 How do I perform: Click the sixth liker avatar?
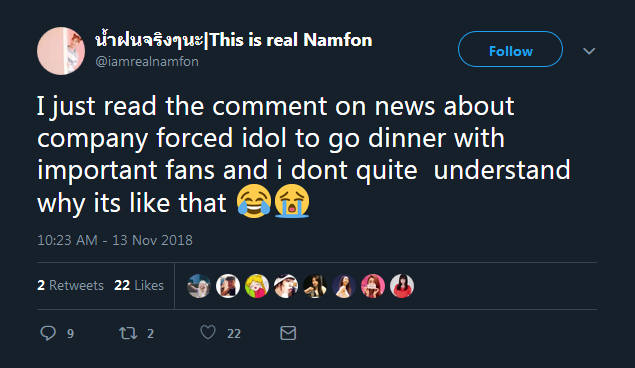pyautogui.click(x=344, y=286)
